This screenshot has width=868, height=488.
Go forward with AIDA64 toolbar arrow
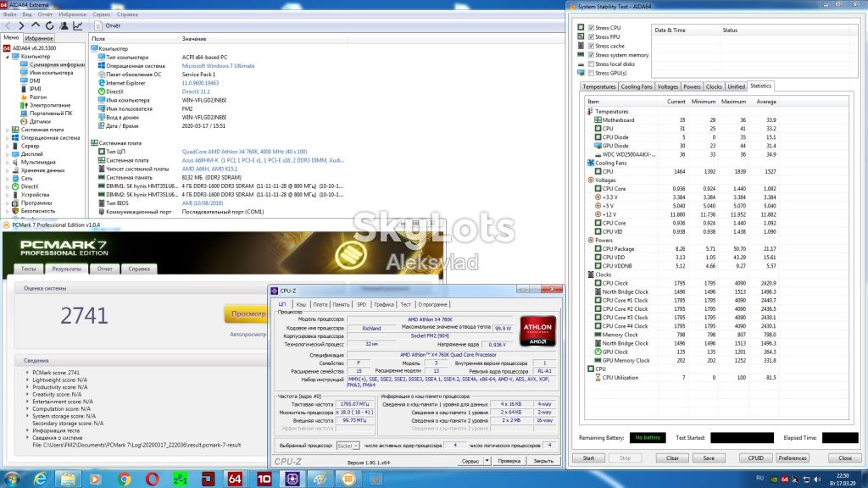coord(21,25)
